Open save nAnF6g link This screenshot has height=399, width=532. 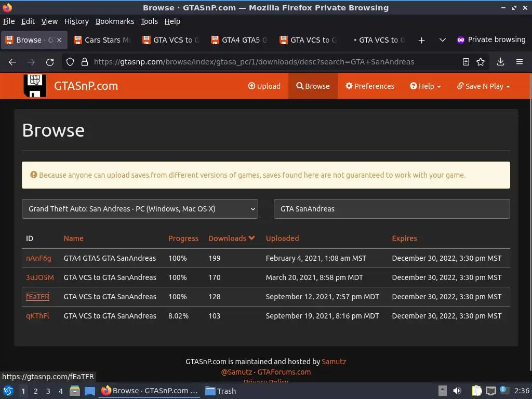[x=38, y=259]
